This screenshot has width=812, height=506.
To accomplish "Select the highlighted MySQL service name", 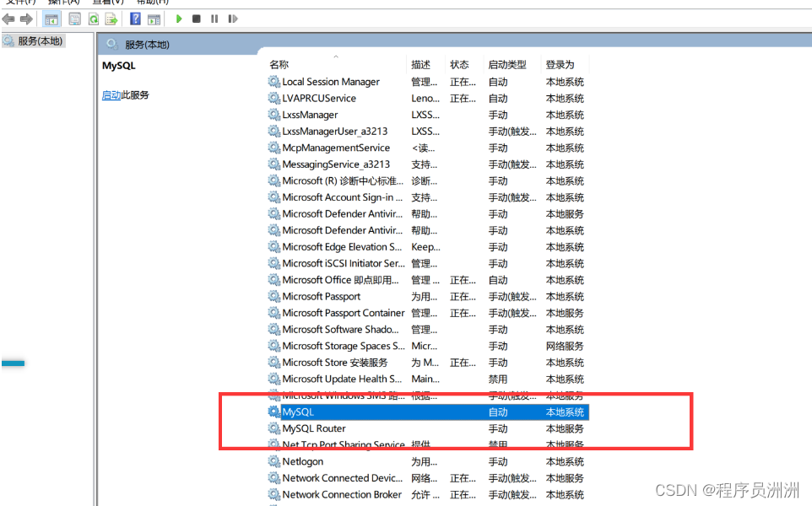I will click(x=298, y=412).
